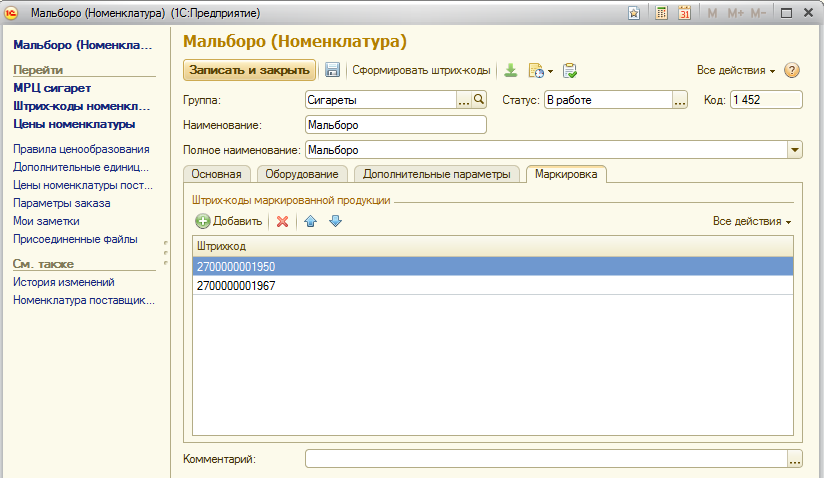The height and width of the screenshot is (478, 824).
Task: Open Номенклатура поставщик... link
Action: pyautogui.click(x=84, y=300)
